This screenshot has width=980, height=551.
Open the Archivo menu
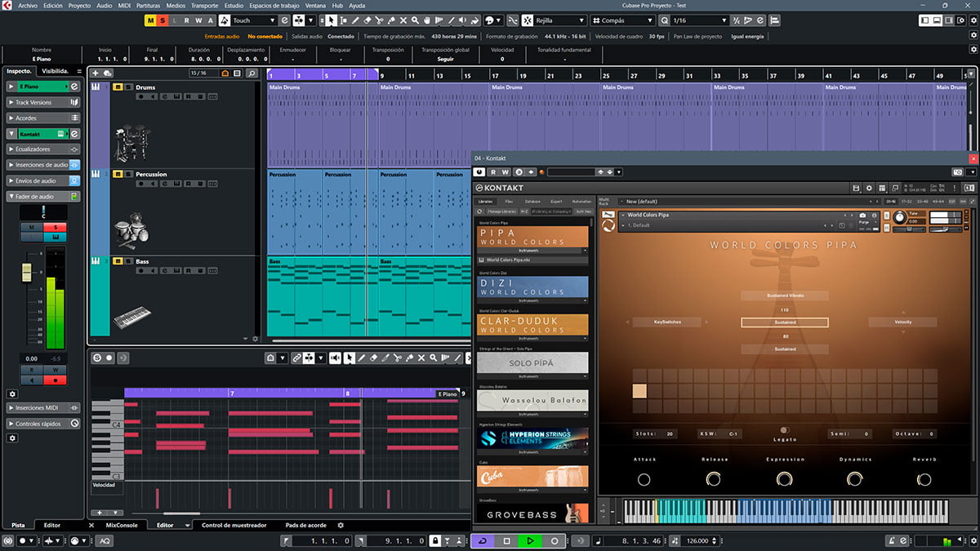click(27, 5)
